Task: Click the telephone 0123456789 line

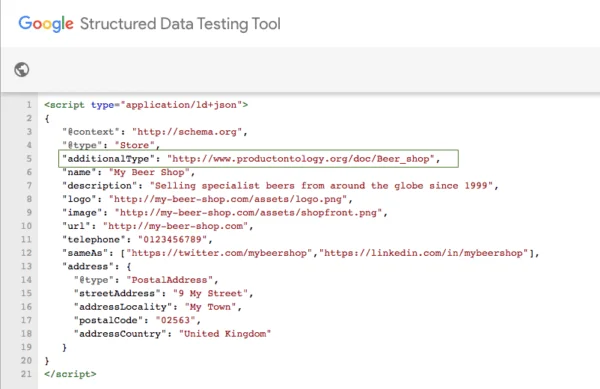Action: pyautogui.click(x=137, y=239)
